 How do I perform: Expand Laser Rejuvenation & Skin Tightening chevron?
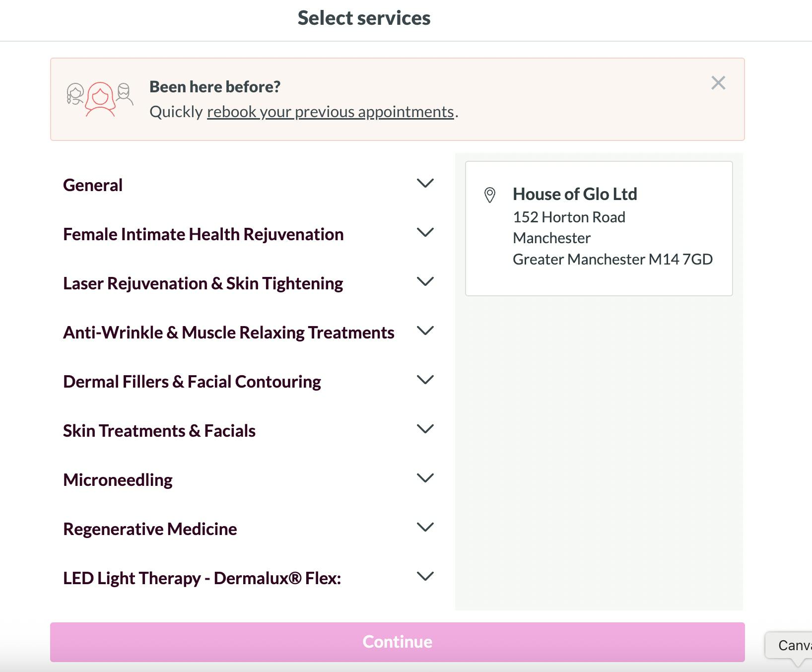[425, 282]
